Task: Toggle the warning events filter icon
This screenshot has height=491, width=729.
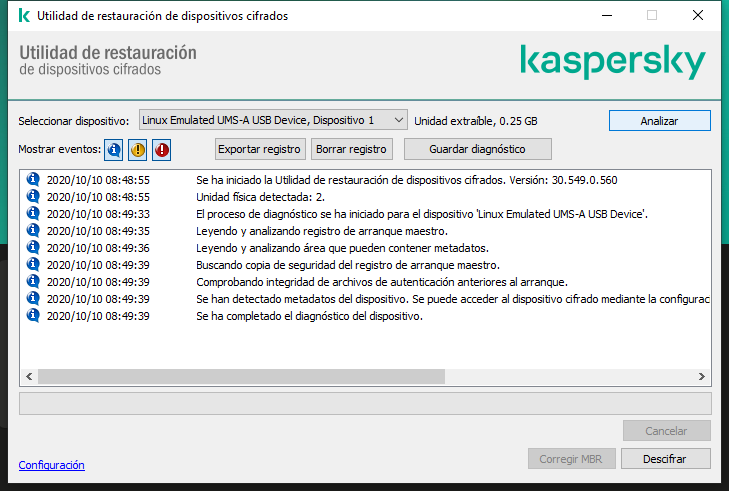Action: tap(138, 149)
